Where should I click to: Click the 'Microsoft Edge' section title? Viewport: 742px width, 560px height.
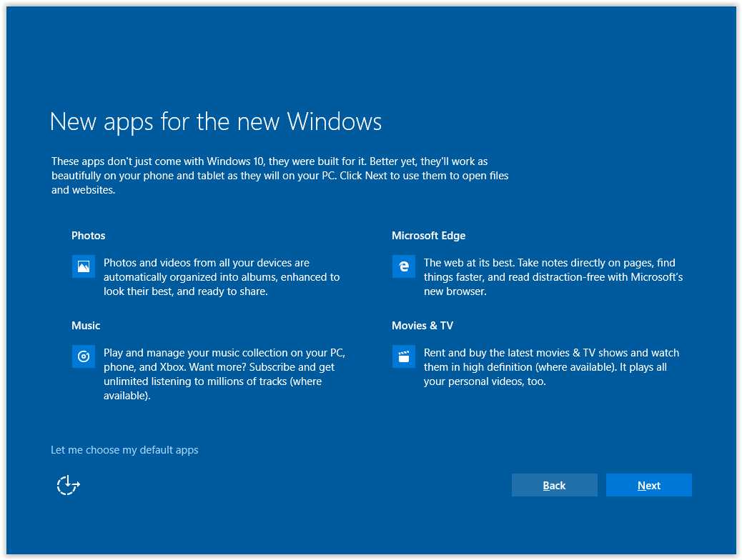click(429, 236)
